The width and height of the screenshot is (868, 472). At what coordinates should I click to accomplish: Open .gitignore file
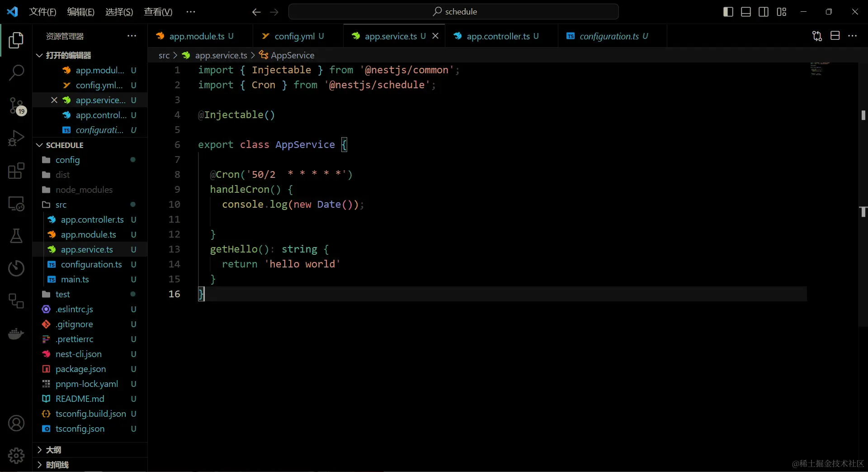(90, 324)
